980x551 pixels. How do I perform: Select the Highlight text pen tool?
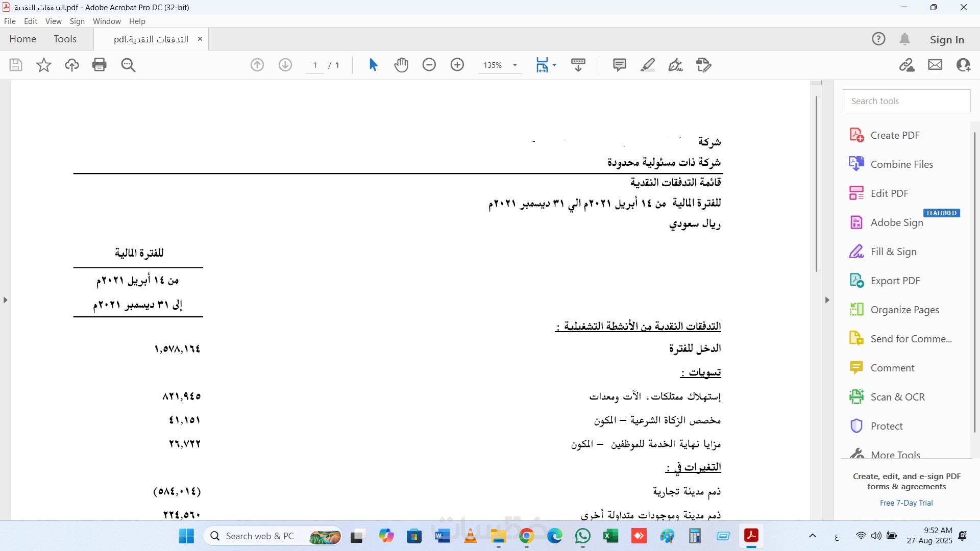point(648,65)
